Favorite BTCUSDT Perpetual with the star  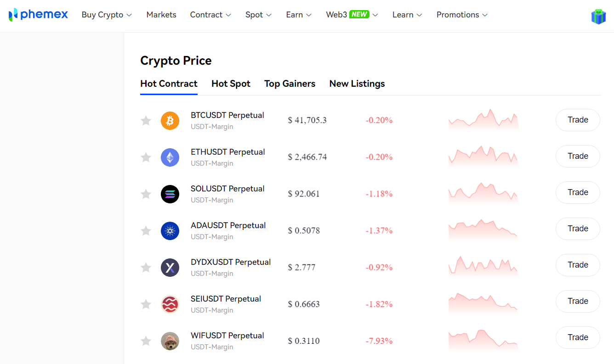click(x=146, y=120)
